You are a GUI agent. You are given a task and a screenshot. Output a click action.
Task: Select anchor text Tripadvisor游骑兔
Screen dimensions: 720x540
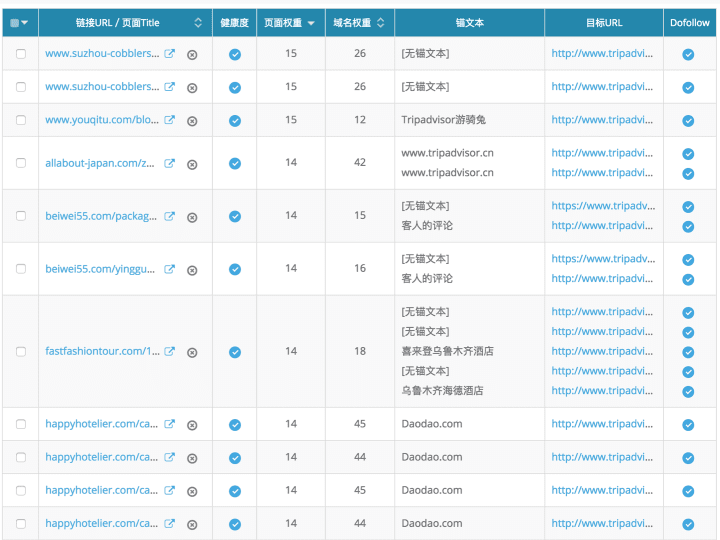click(x=444, y=120)
